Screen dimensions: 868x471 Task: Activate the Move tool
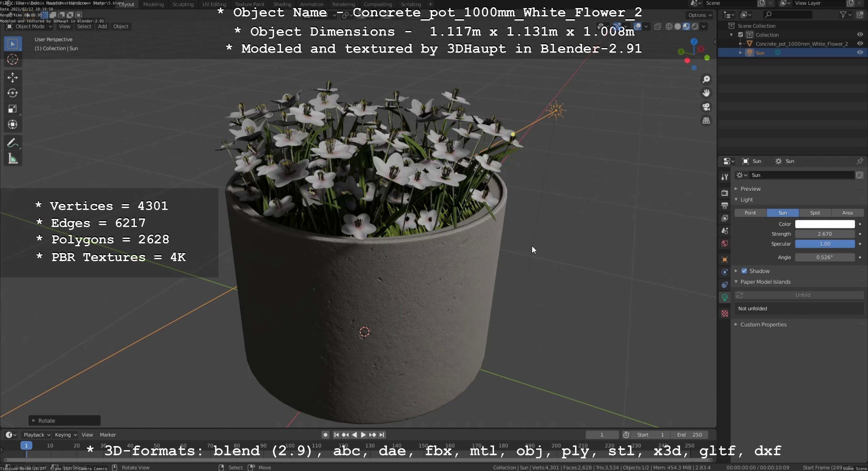point(12,77)
